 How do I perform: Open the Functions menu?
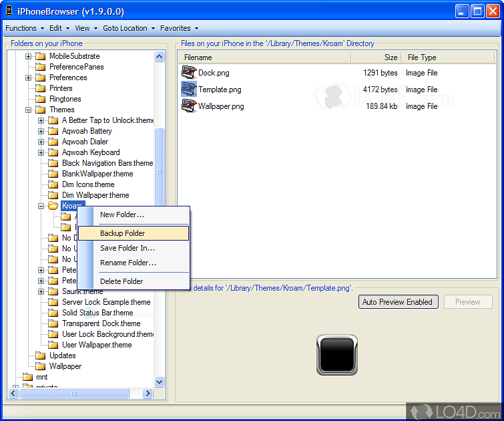click(25, 28)
